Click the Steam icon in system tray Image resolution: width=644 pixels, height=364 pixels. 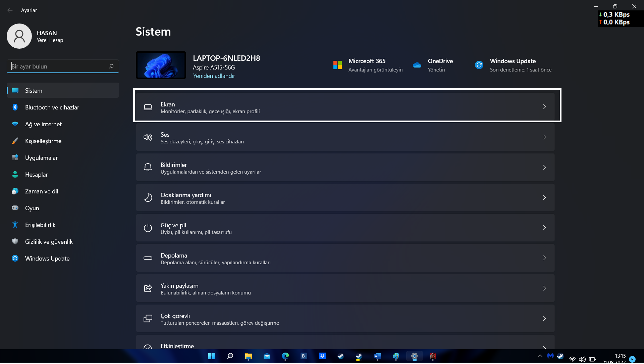tap(560, 356)
